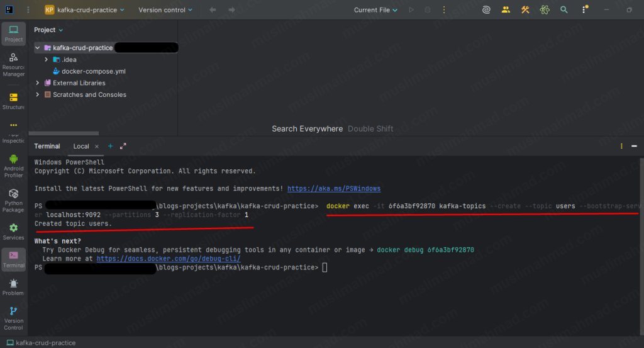Show more tool windows ellipsis

(14, 125)
